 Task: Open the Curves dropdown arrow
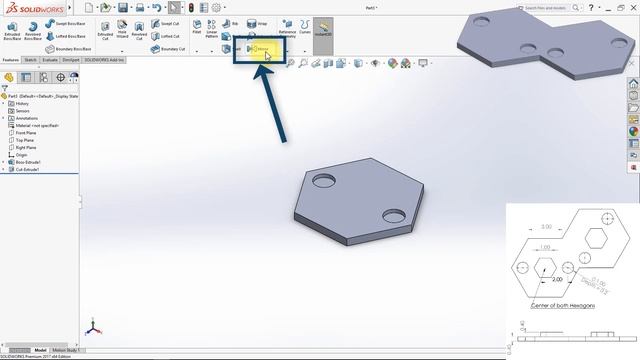click(304, 51)
